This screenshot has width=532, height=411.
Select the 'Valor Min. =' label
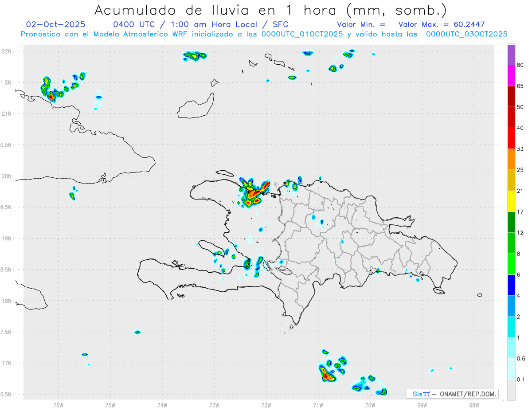pos(361,24)
